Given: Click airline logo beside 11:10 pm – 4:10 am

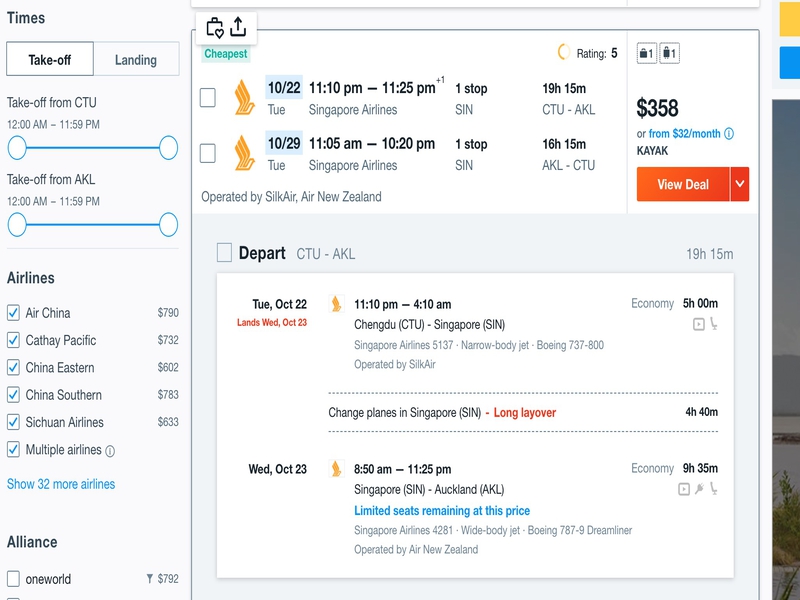Looking at the screenshot, I should pyautogui.click(x=336, y=304).
